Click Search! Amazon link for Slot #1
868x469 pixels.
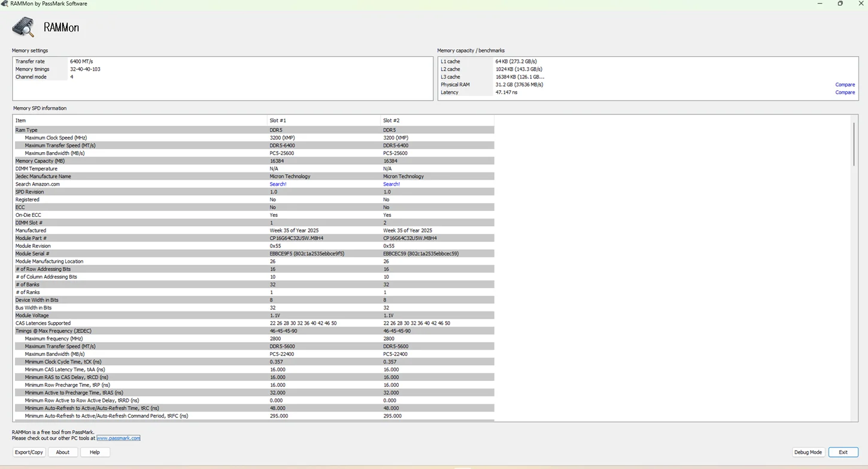[x=278, y=184]
